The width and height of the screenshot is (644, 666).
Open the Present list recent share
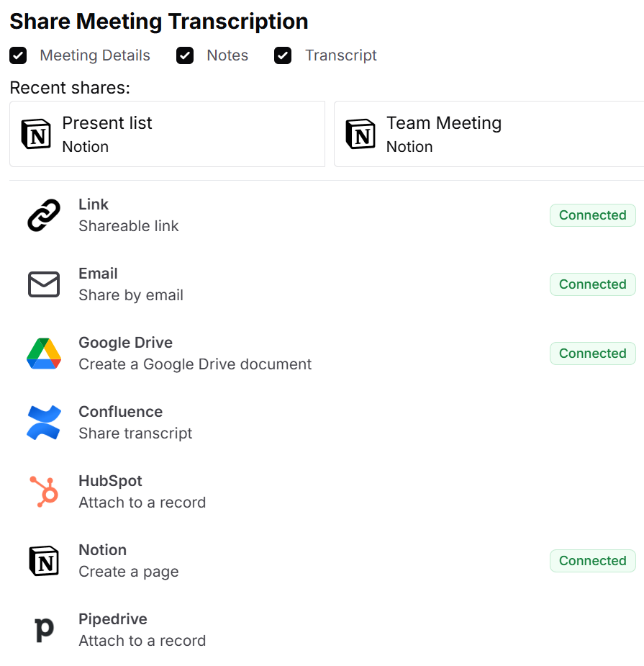(x=165, y=133)
